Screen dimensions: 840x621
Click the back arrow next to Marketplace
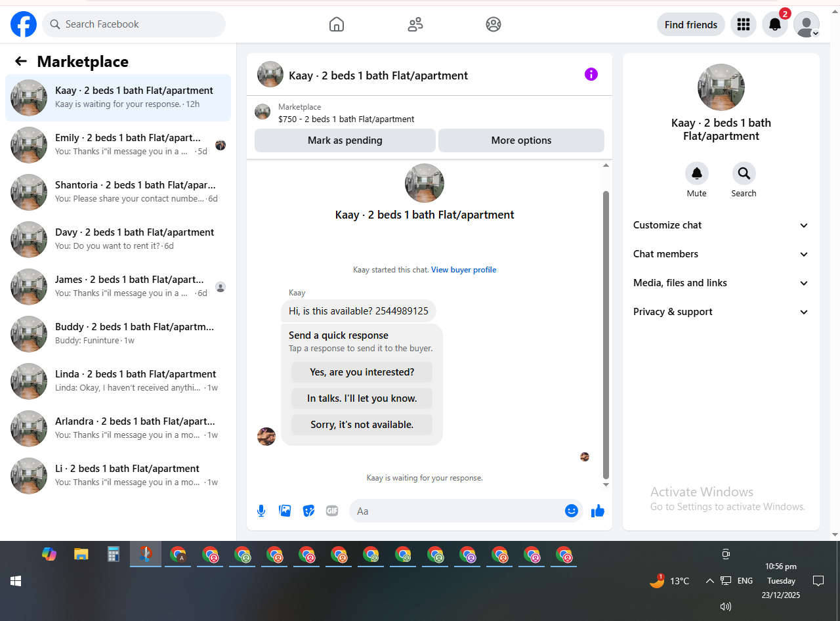tap(21, 61)
